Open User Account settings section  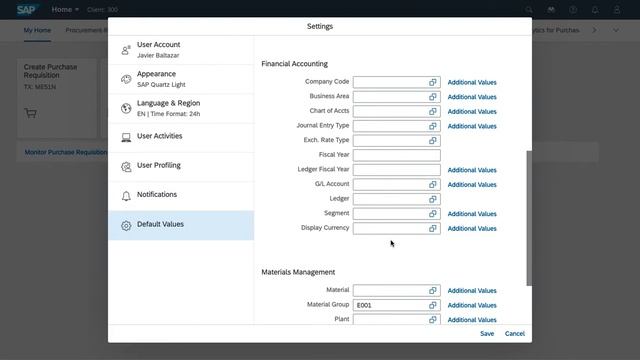[181, 50]
